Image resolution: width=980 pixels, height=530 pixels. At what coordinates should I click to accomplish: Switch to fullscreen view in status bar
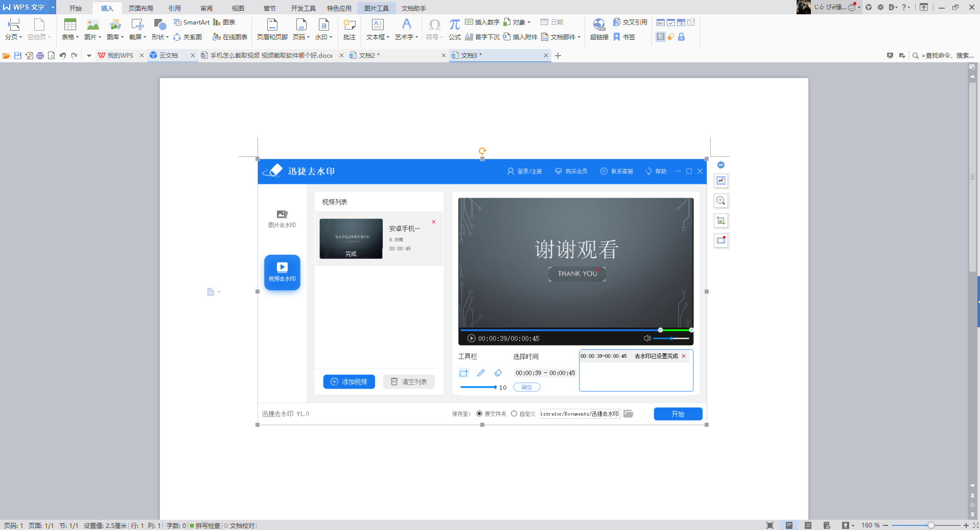770,525
